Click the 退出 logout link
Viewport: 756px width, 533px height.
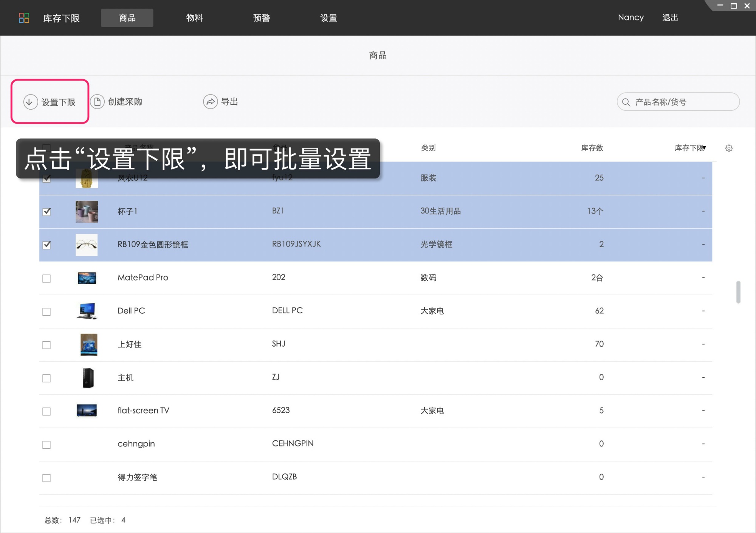coord(670,17)
